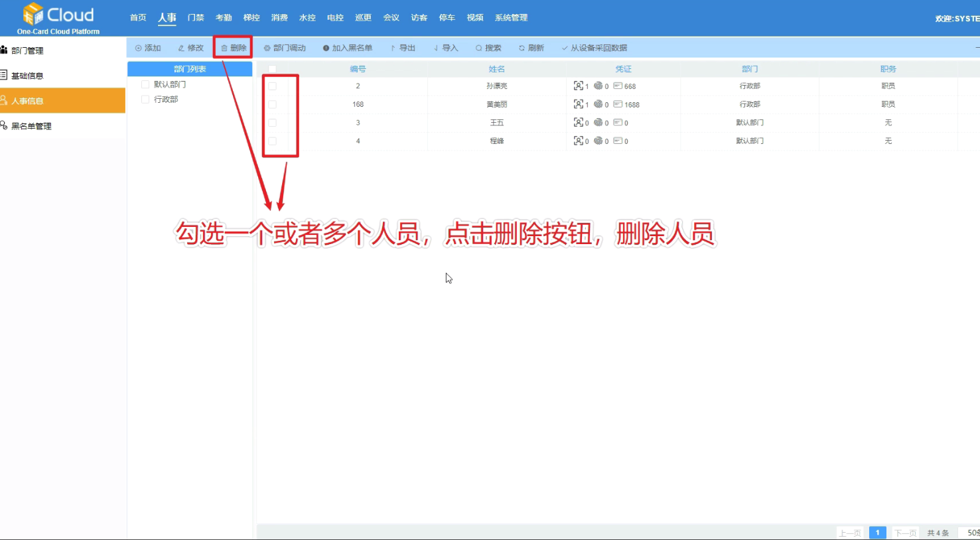980x540 pixels.
Task: Open 考勤 in top navigation
Action: [x=224, y=18]
